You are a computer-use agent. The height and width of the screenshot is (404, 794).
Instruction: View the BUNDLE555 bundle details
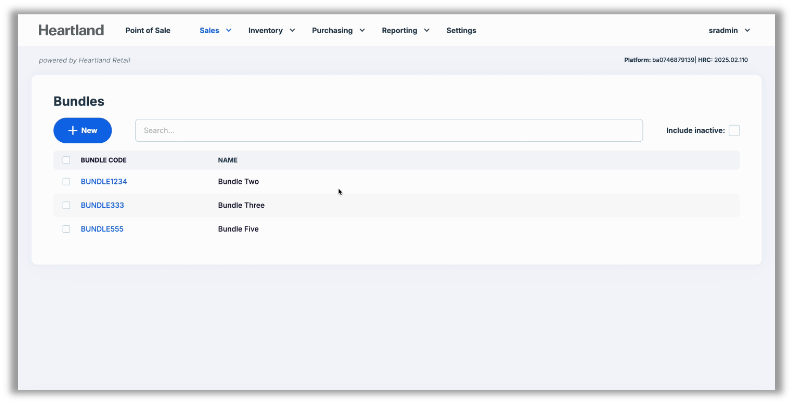pos(102,229)
